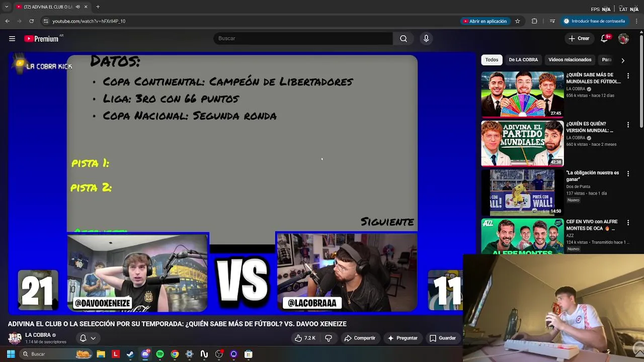This screenshot has width=644, height=362.
Task: Open ¿Quién sabe más de Mundiales thumbnail
Action: tap(522, 94)
